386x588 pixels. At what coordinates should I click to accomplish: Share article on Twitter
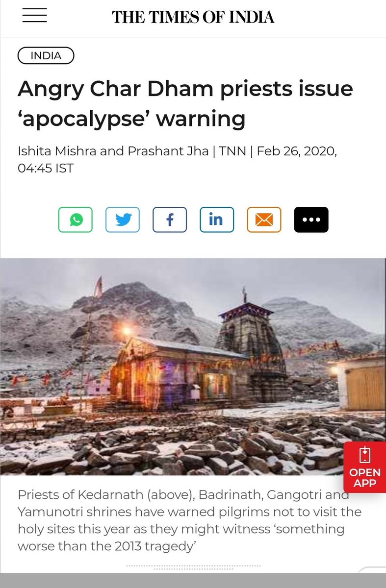123,220
